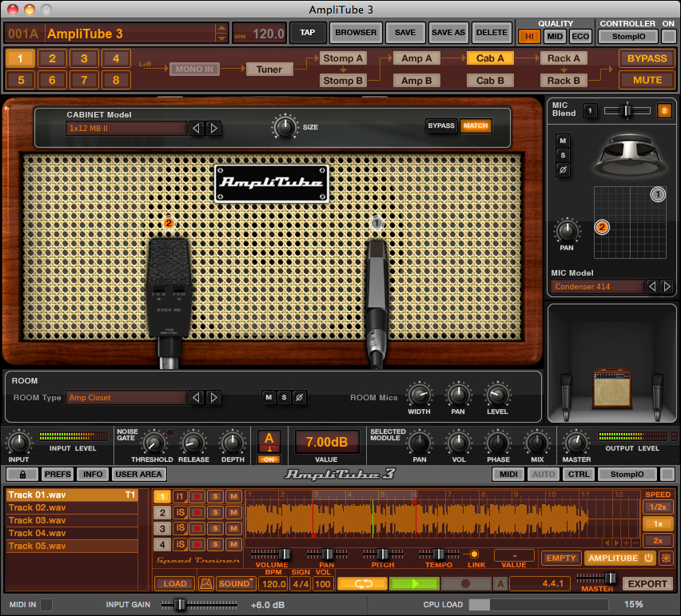Click the cabinet SIZE knob

[285, 127]
